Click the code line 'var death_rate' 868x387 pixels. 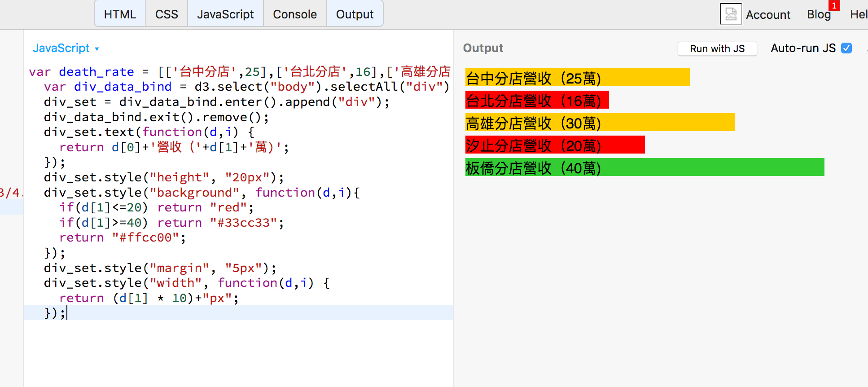(x=240, y=72)
